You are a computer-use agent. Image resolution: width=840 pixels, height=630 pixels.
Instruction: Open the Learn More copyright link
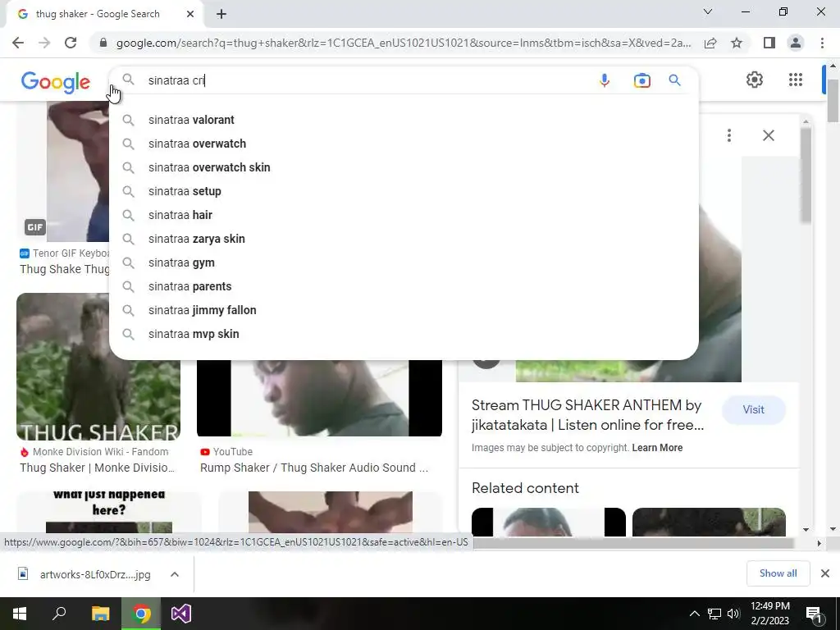[x=657, y=448]
